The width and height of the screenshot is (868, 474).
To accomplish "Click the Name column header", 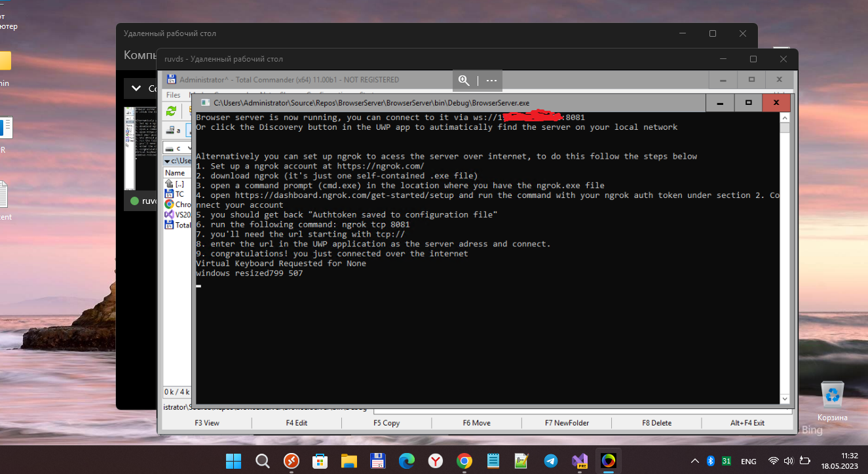I will [175, 173].
